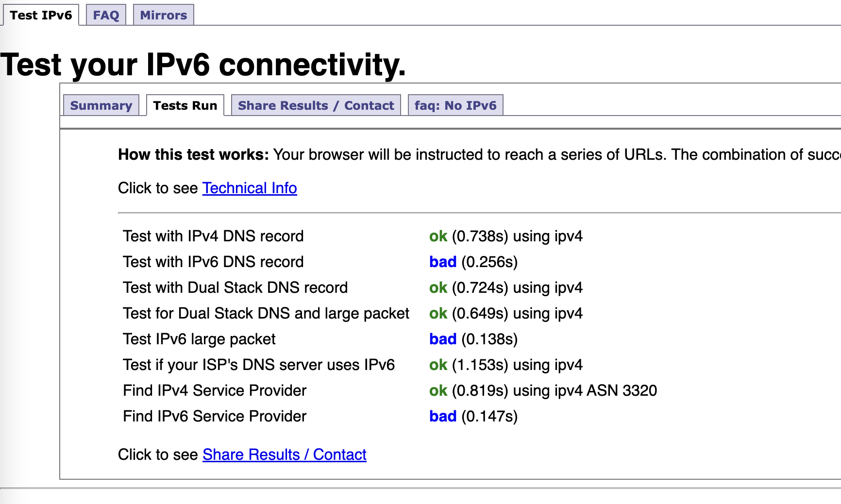Click the 'Test your IPv6 connectivity.' heading
The image size is (841, 504).
(x=203, y=65)
